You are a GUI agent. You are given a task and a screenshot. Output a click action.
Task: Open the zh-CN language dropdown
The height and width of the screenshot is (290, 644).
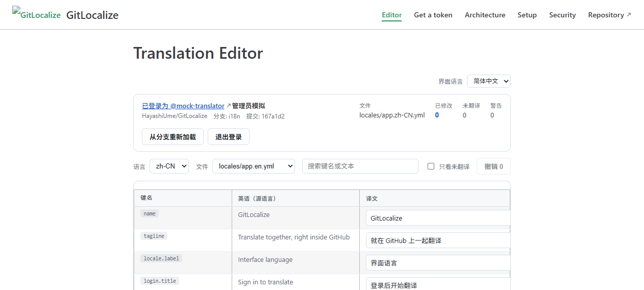tap(169, 166)
